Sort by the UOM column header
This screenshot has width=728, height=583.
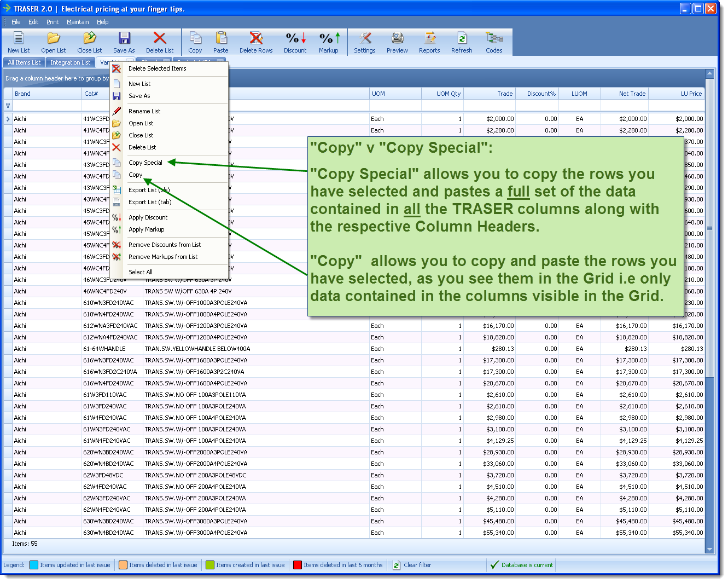click(x=395, y=94)
